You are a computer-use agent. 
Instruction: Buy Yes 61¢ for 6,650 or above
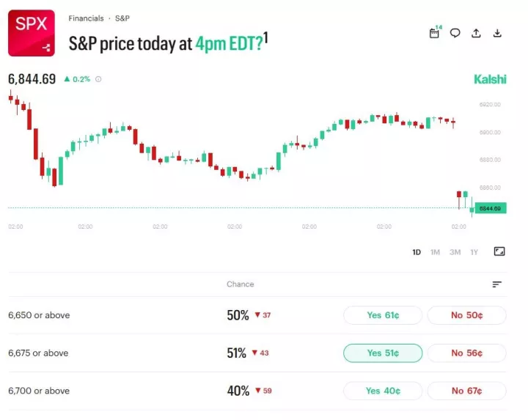[x=383, y=315]
